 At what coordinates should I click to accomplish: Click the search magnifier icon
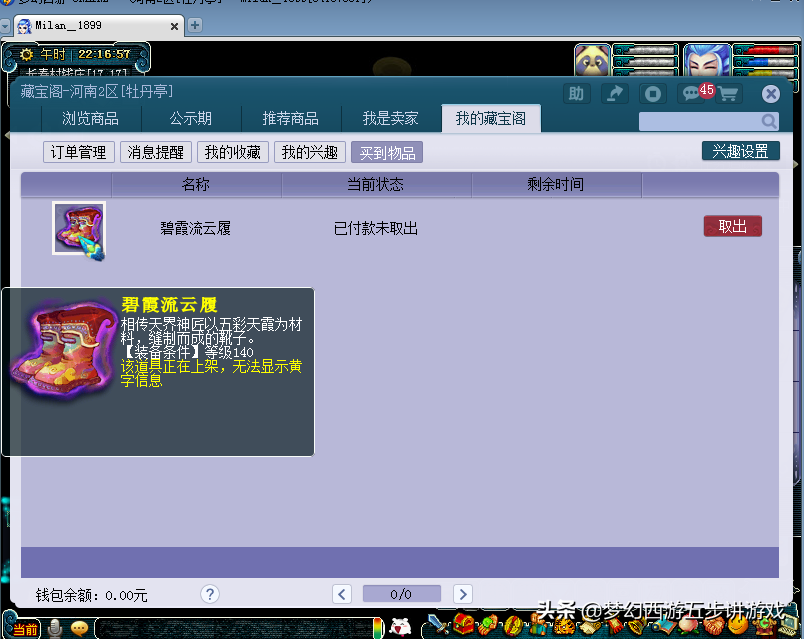(769, 122)
